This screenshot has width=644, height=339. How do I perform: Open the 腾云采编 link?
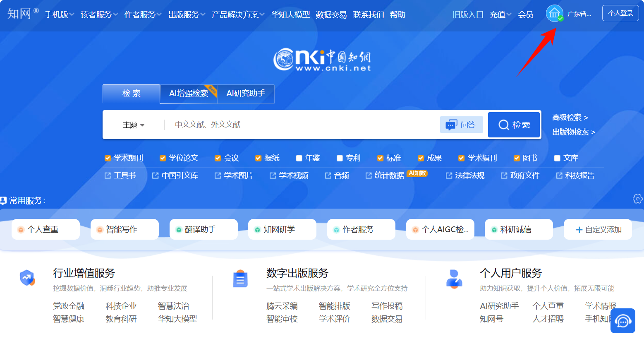click(282, 306)
